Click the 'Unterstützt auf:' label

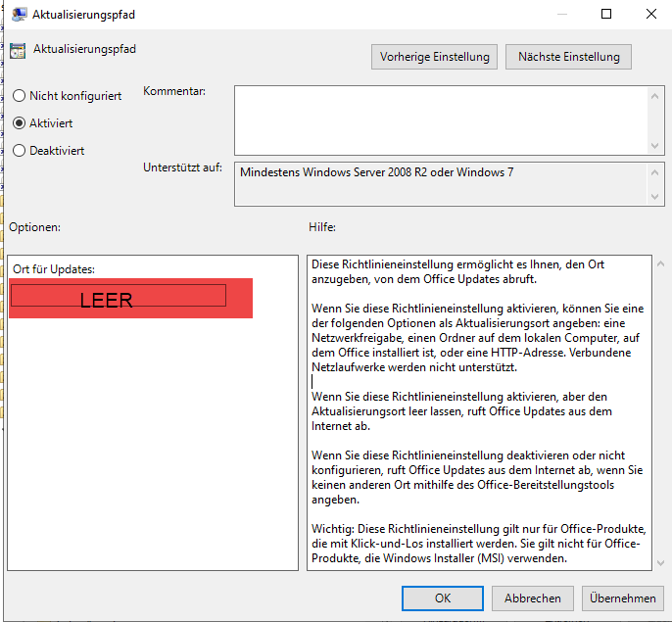[x=182, y=167]
